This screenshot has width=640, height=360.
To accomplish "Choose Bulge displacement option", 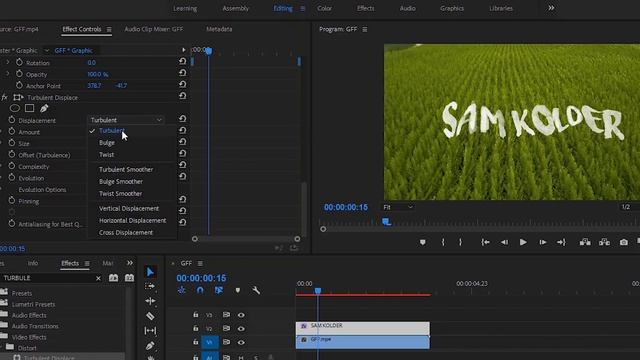I will point(107,142).
